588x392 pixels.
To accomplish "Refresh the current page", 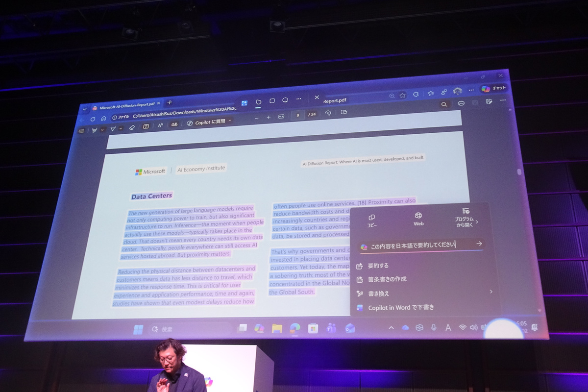I will [93, 119].
